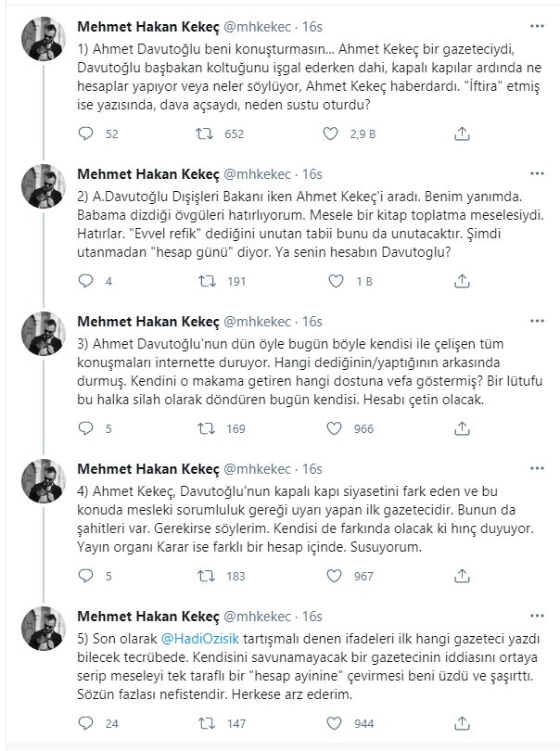Image resolution: width=560 pixels, height=751 pixels.
Task: Open the @HadiOzisik mention link
Action: 200,639
